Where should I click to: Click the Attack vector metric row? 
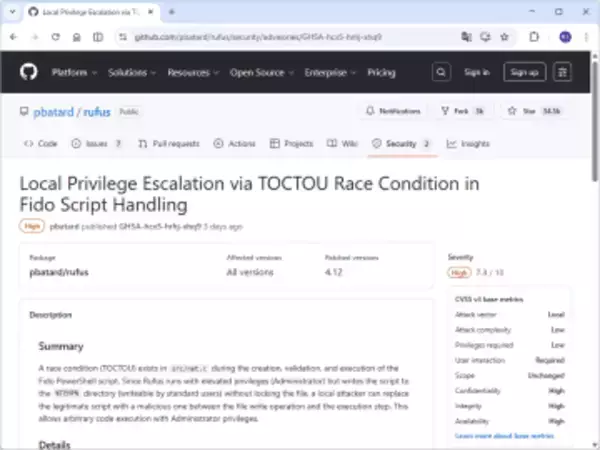(510, 315)
